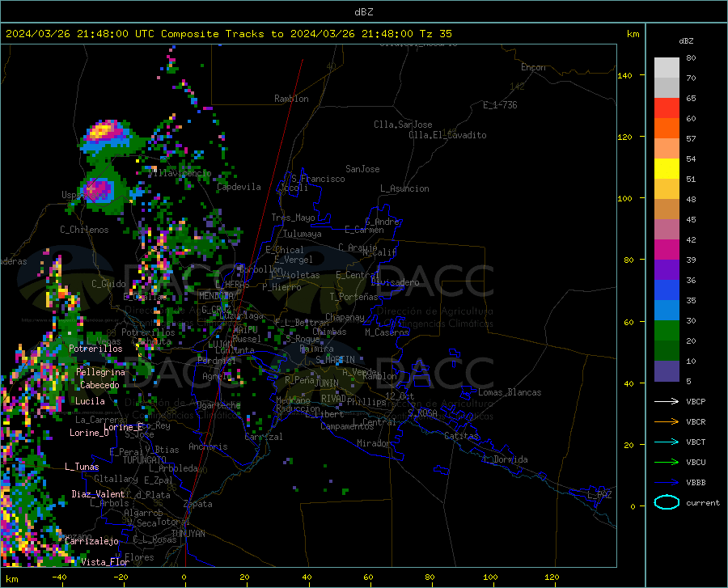Click the Carrizalejo label
Image resolution: width=728 pixels, height=588 pixels.
92,541
